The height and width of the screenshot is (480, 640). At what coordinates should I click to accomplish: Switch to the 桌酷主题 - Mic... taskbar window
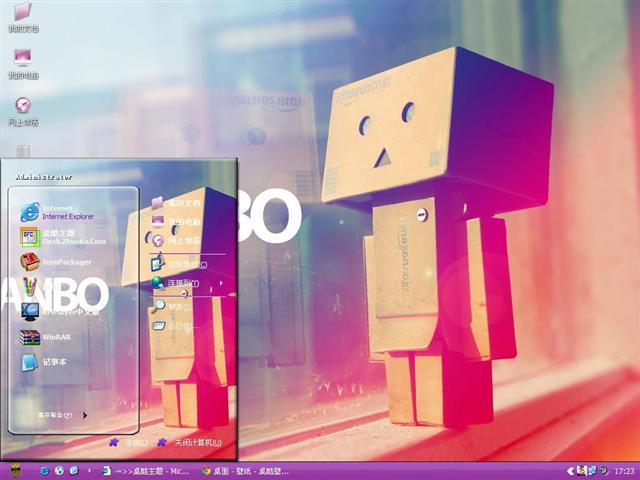point(145,471)
